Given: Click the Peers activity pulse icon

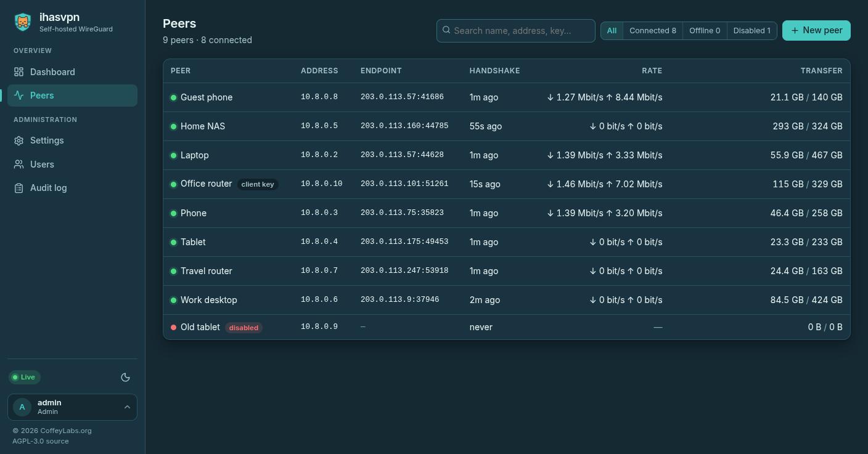Looking at the screenshot, I should [19, 95].
